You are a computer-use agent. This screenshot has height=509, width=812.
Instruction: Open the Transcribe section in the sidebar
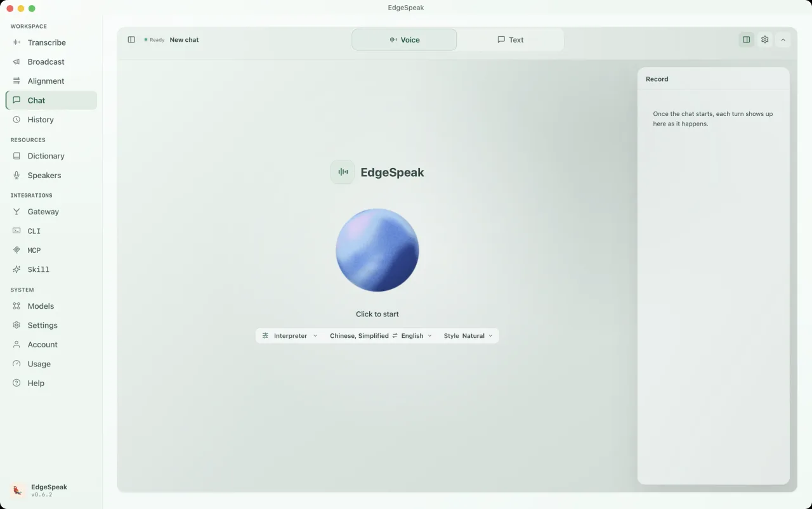click(x=51, y=42)
